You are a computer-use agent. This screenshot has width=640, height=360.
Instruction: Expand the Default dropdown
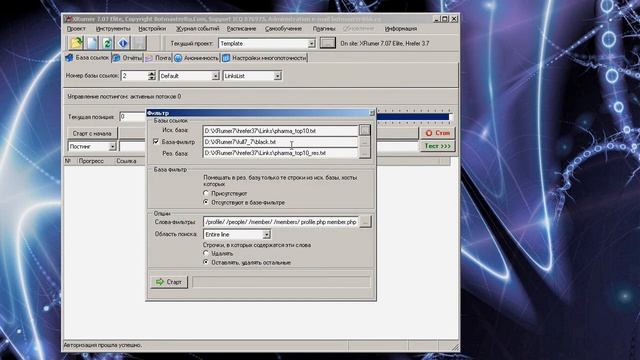click(x=216, y=76)
